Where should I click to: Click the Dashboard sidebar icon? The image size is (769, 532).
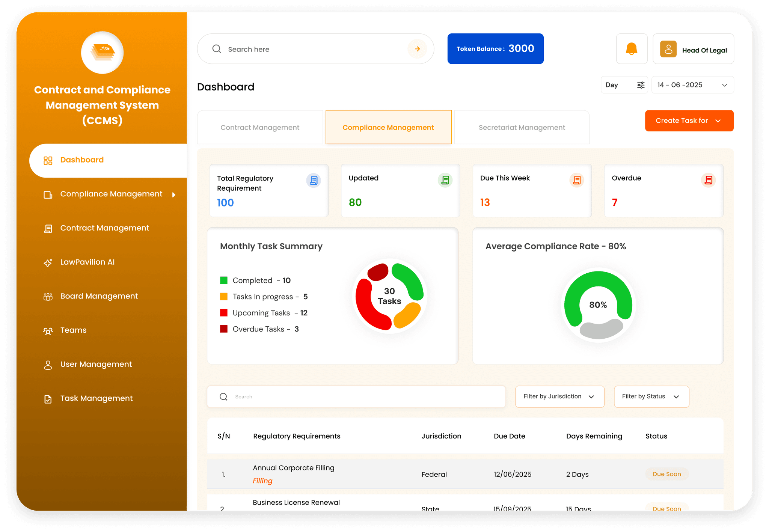48,160
